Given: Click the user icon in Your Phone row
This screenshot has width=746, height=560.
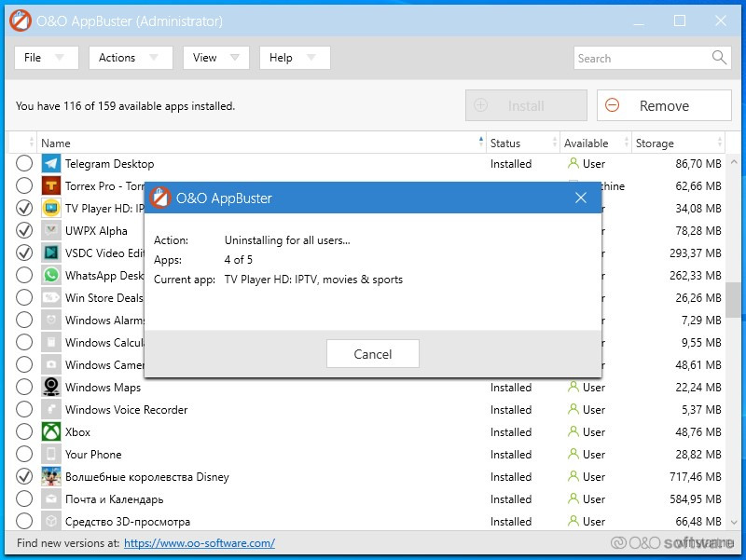Looking at the screenshot, I should point(573,454).
